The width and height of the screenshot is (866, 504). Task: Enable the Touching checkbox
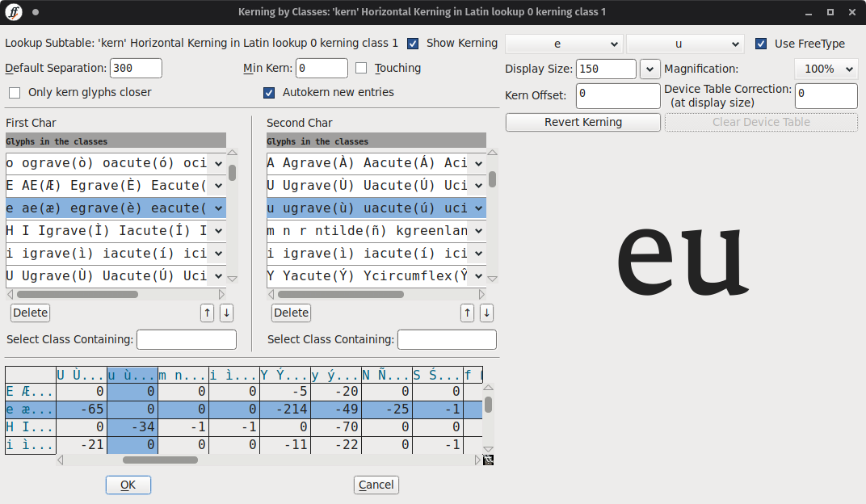361,68
